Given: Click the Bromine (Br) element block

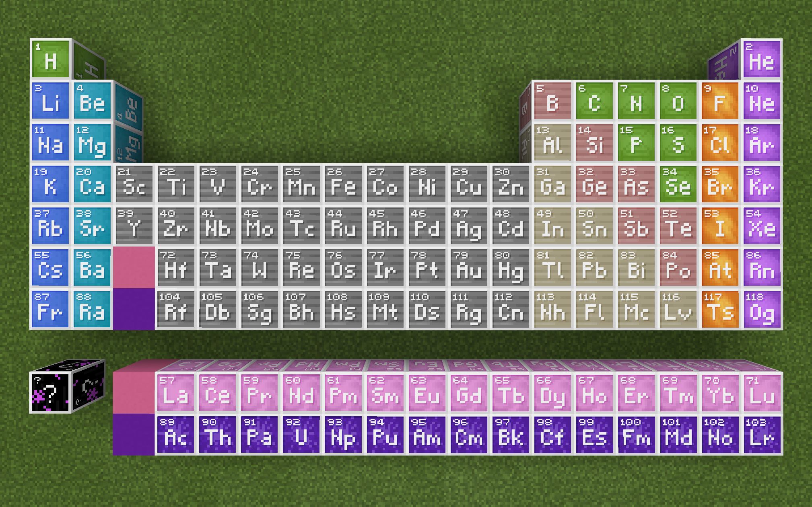Looking at the screenshot, I should tap(720, 184).
